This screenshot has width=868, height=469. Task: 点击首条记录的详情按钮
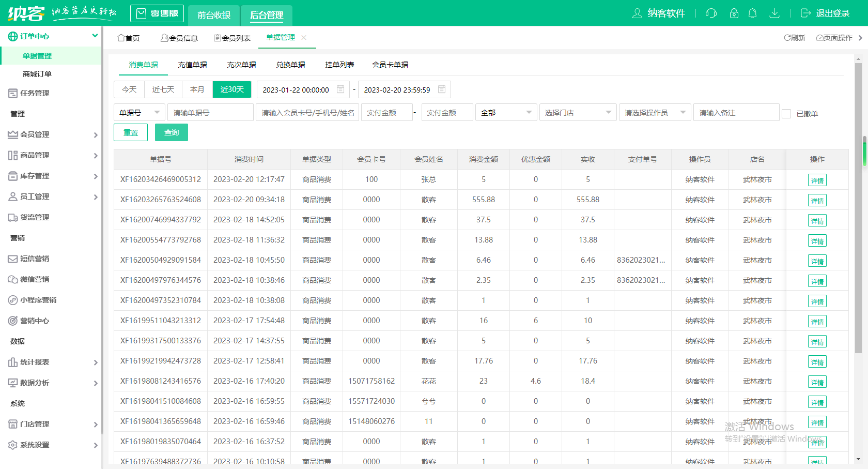click(x=817, y=179)
